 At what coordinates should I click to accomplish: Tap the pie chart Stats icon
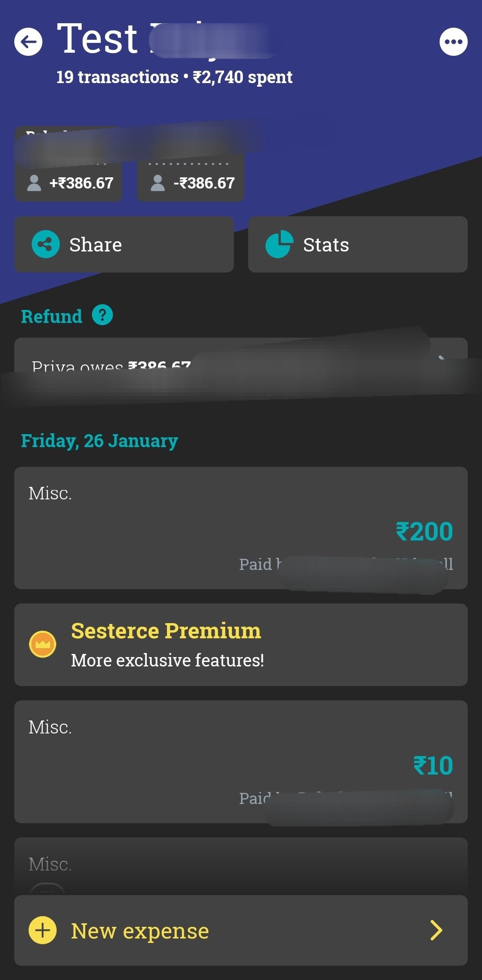[x=279, y=244]
